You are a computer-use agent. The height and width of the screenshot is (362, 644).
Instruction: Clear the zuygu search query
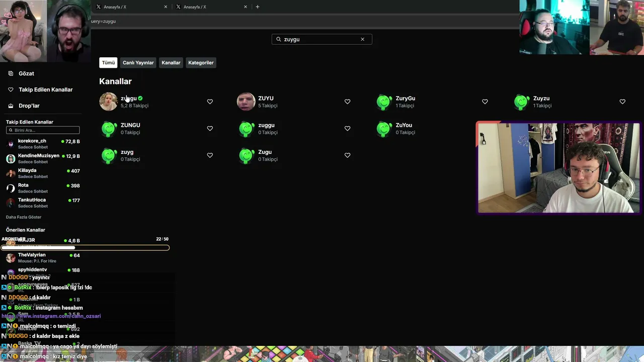[x=362, y=39]
